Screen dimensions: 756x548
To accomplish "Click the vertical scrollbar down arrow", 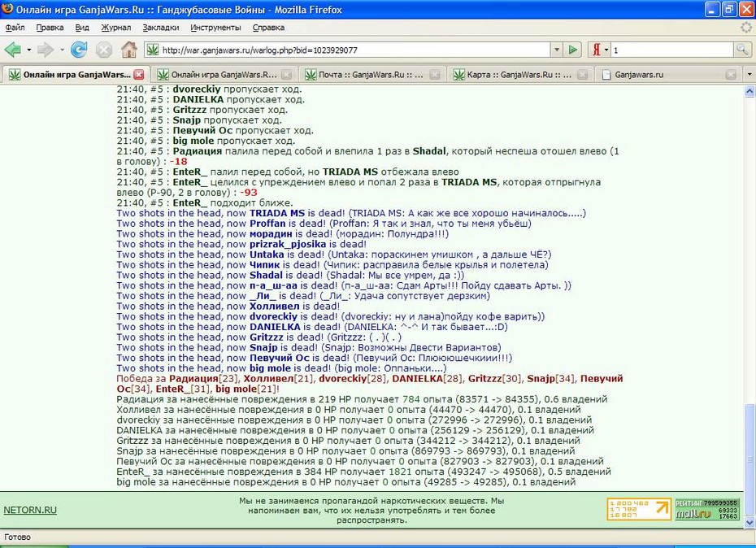I will coord(749,522).
